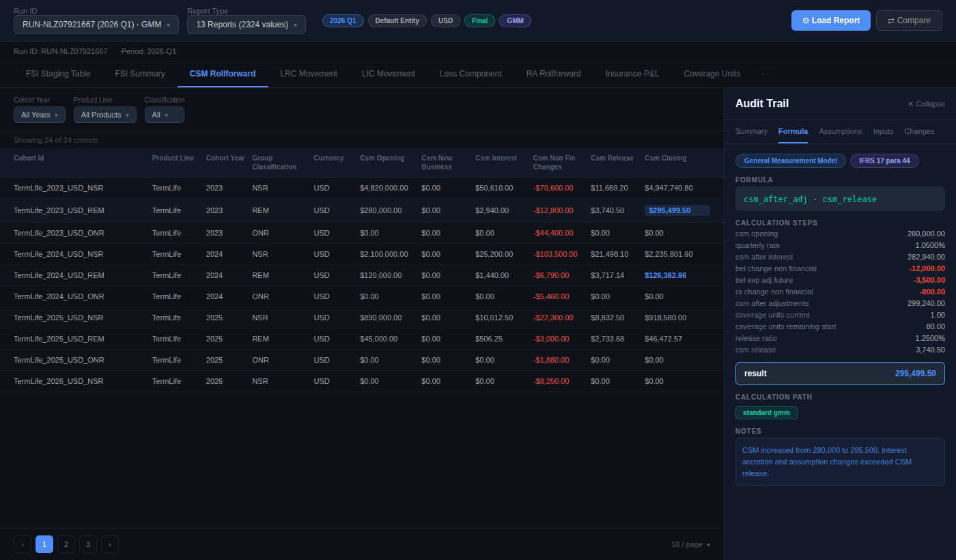The height and width of the screenshot is (560, 956).
Task: Toggle the GMM model pill
Action: 515,20
